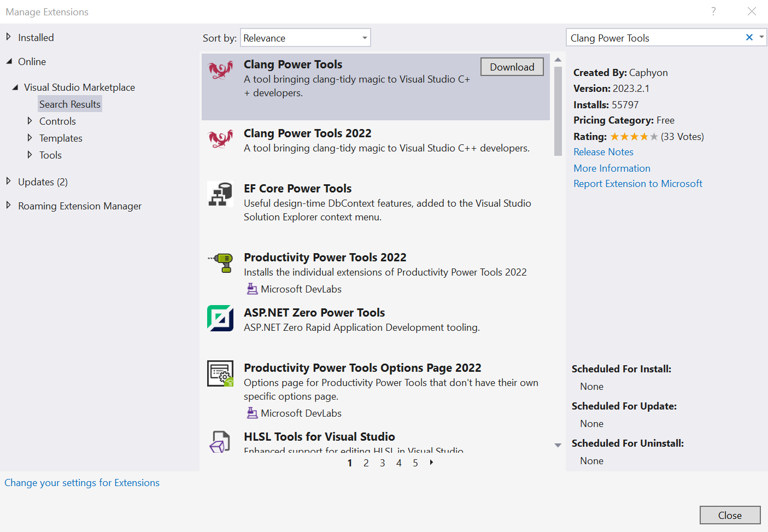768x532 pixels.
Task: Click the results scrollbar up arrow
Action: pyautogui.click(x=558, y=60)
